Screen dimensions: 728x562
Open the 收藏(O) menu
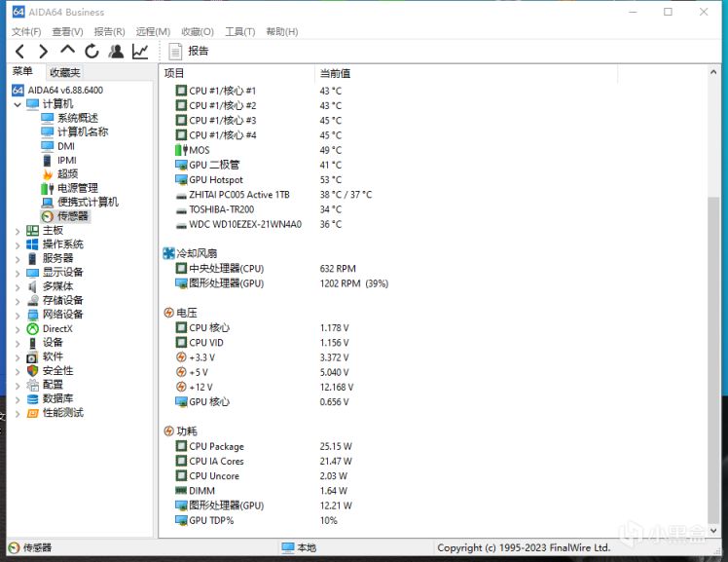[198, 31]
